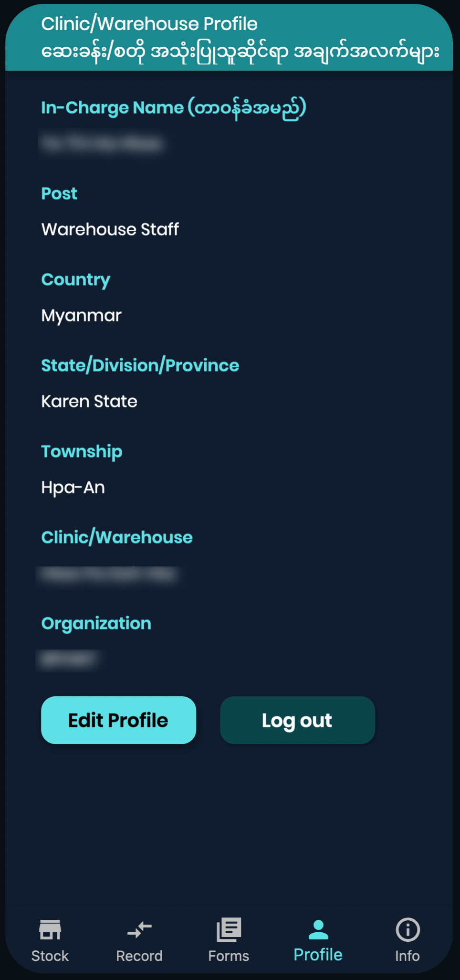Tap the Profile person icon
460x980 pixels.
coord(318,929)
